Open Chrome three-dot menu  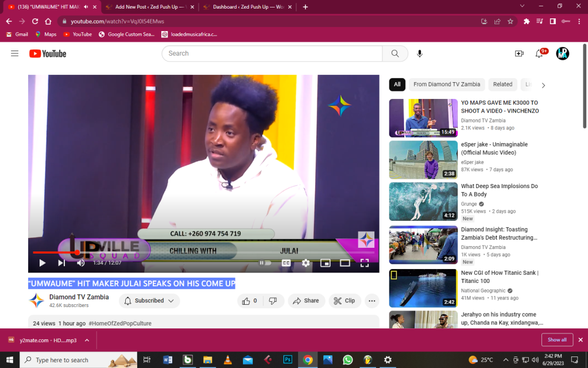(x=579, y=21)
